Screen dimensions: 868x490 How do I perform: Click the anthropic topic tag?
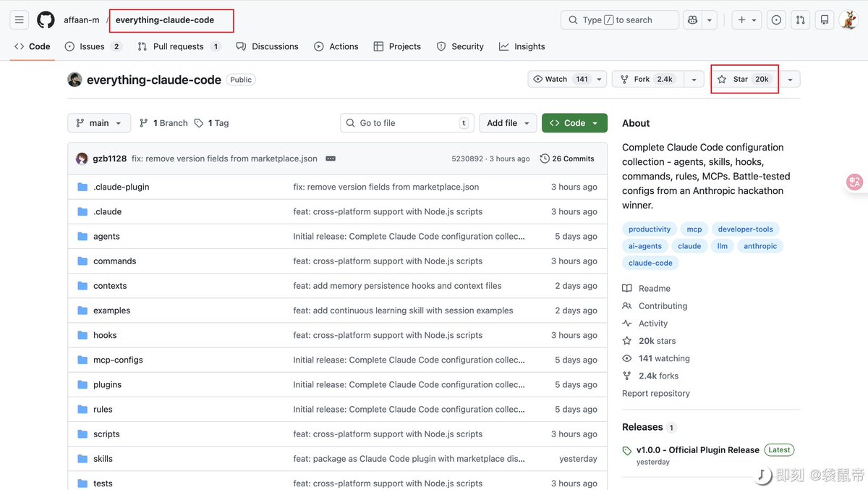tap(760, 246)
